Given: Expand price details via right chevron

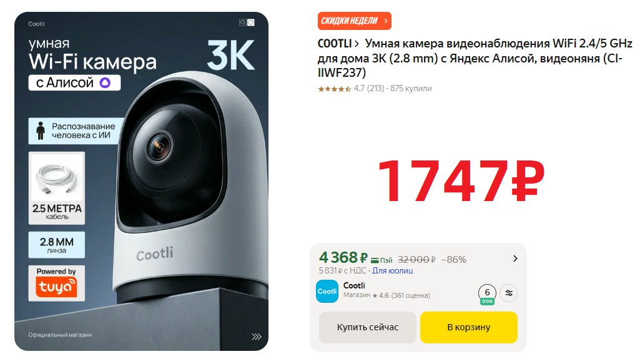Looking at the screenshot, I should click(515, 258).
